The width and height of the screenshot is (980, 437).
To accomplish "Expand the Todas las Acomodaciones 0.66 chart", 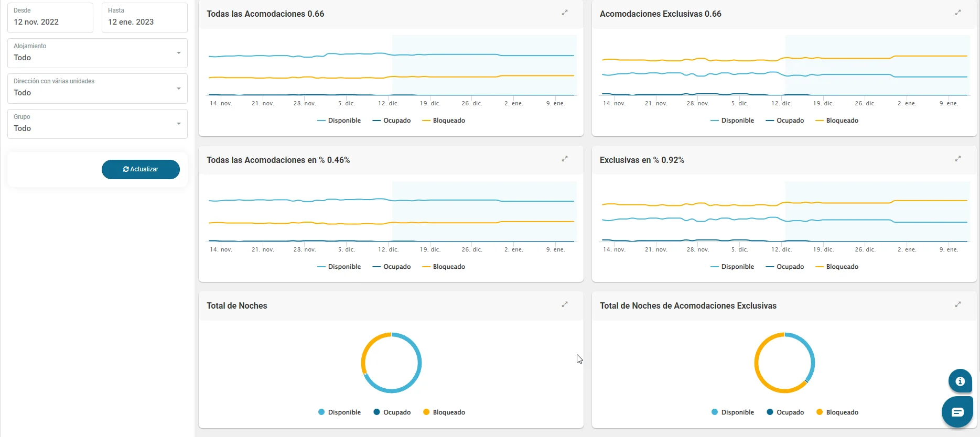I will click(x=565, y=13).
